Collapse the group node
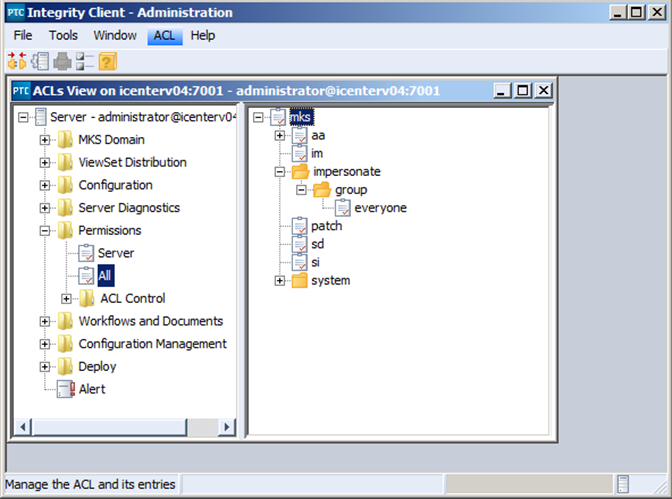The height and width of the screenshot is (499, 672). pos(301,189)
